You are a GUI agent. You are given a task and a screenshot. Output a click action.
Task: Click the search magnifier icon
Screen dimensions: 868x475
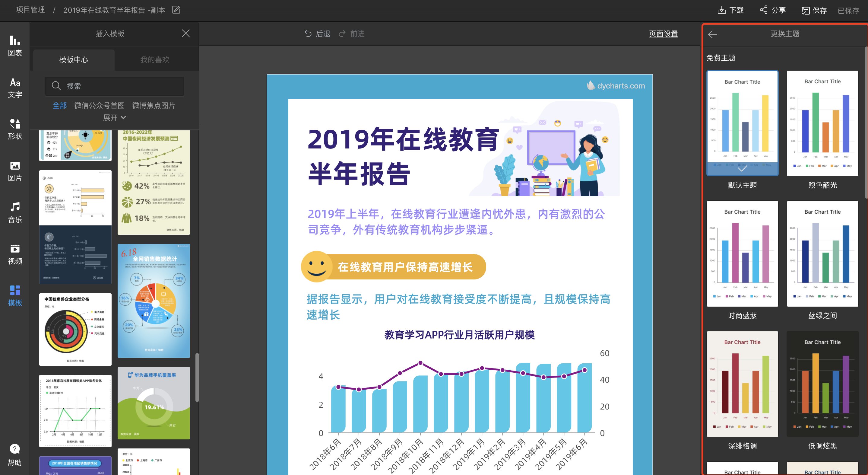56,86
